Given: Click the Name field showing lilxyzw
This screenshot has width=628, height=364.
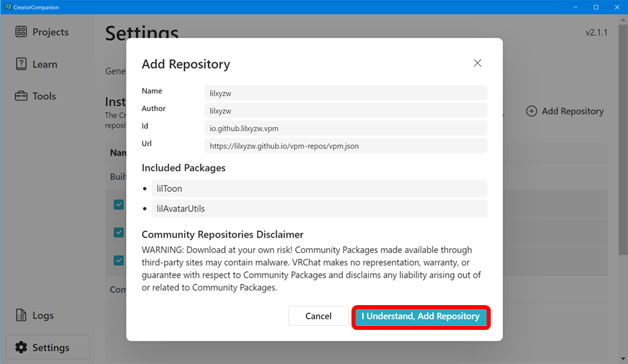Looking at the screenshot, I should pos(345,93).
